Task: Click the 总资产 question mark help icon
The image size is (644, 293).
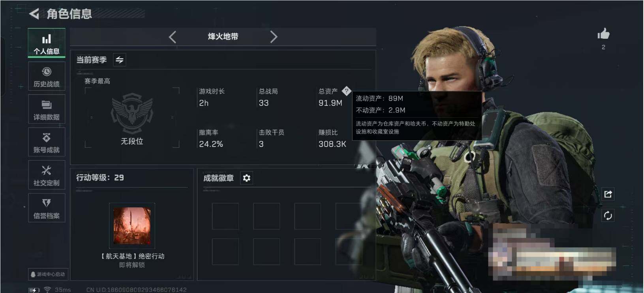Action: [x=346, y=91]
